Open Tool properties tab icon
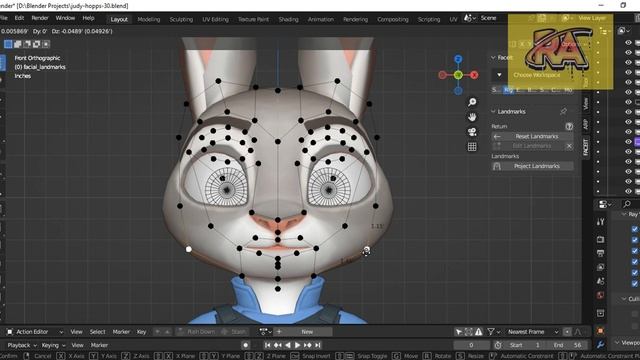The image size is (640, 360). pyautogui.click(x=600, y=222)
